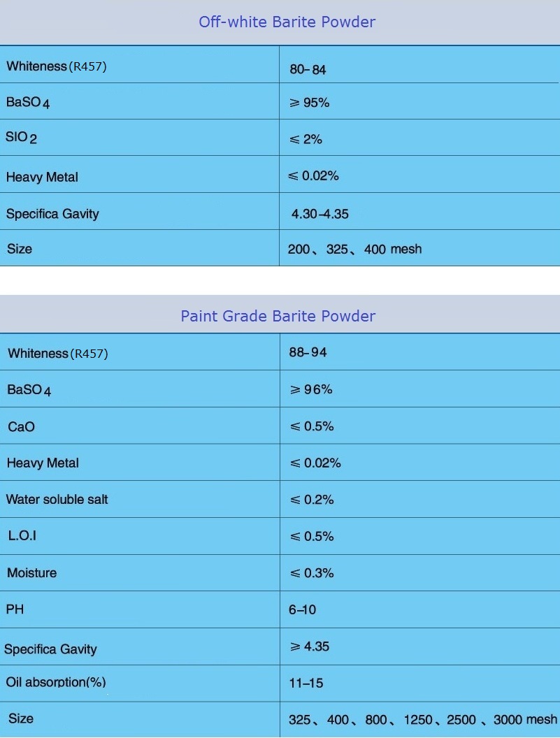Click the 11-15 oil absorption value
This screenshot has height=738, width=560.
(306, 683)
